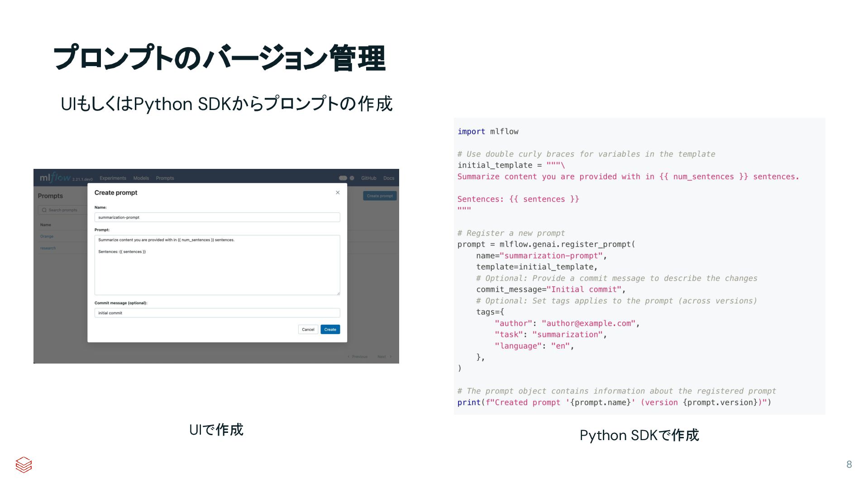This screenshot has height=489, width=868.
Task: Click the 'prompt = mlflow.genai.register_prompt(' line
Action: tap(546, 244)
